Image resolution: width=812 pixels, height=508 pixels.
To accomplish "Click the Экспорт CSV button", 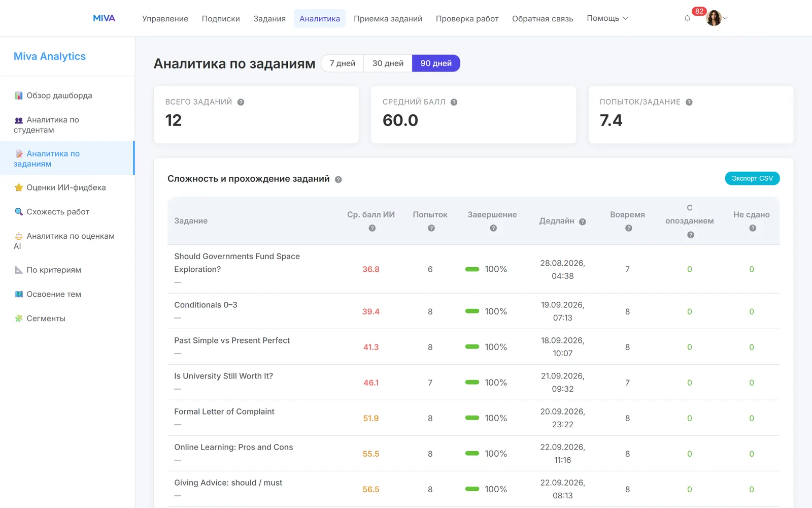I will (752, 178).
